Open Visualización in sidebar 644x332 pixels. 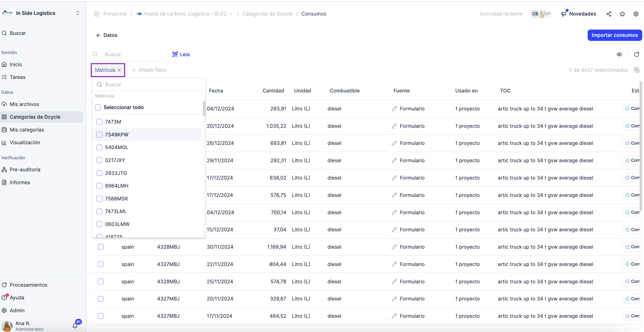pyautogui.click(x=25, y=142)
